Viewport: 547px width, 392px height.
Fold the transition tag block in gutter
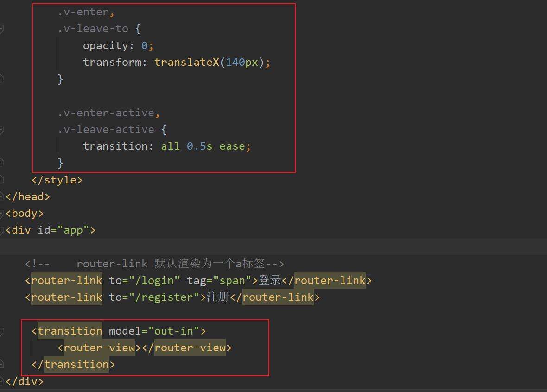pyautogui.click(x=1, y=331)
